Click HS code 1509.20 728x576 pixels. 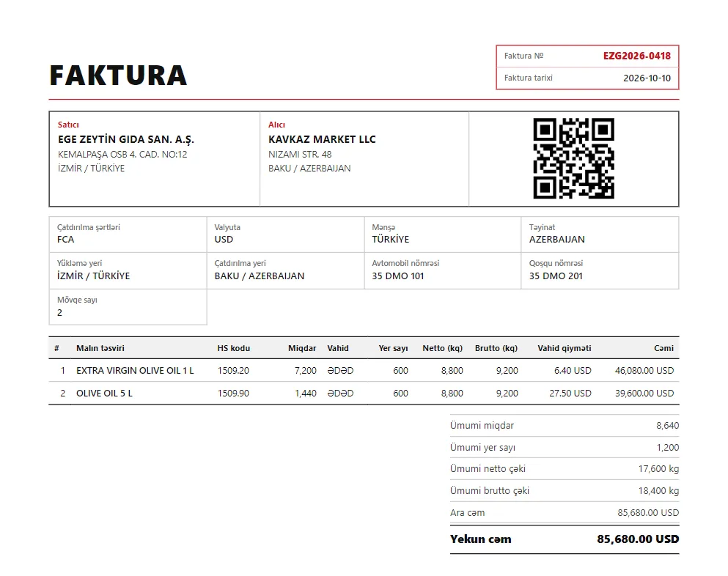point(233,370)
